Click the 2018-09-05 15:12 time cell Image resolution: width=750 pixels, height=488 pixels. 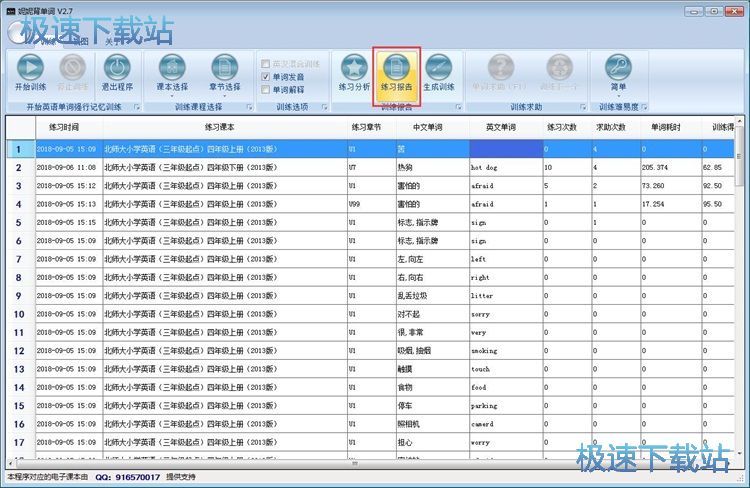pos(69,186)
